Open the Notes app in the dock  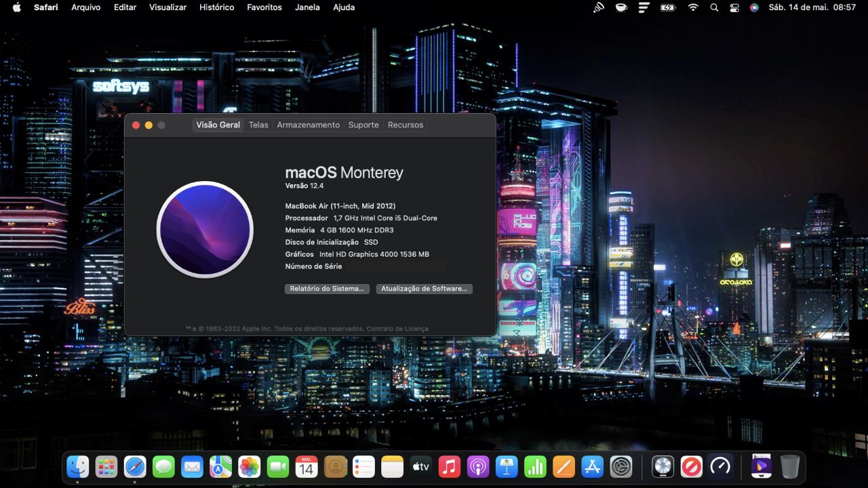(392, 466)
